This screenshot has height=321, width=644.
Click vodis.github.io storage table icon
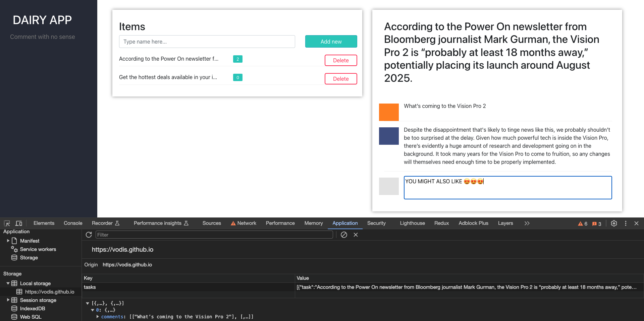click(19, 292)
